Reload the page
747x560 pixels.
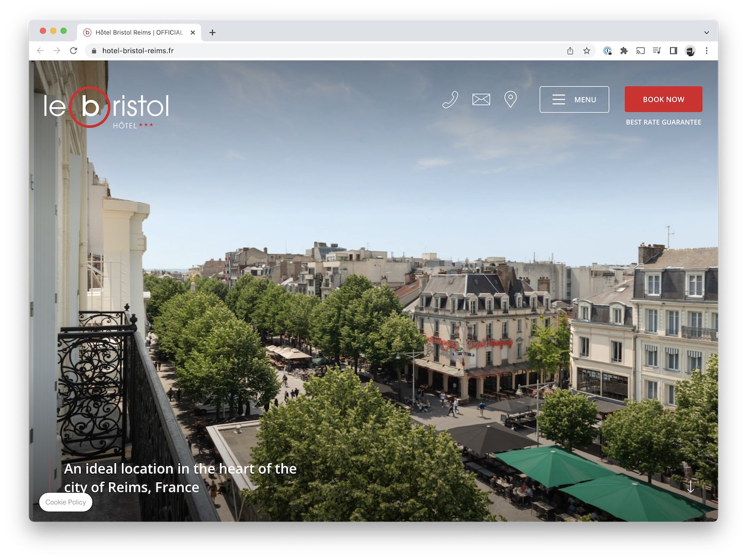pos(74,51)
